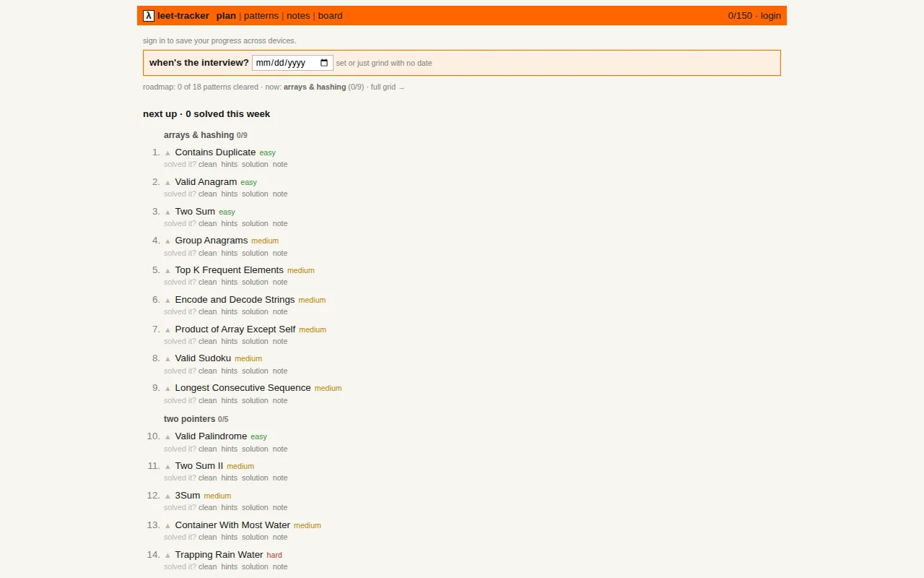The width and height of the screenshot is (924, 578).
Task: Add a note to Group Anagrams
Action: click(280, 254)
